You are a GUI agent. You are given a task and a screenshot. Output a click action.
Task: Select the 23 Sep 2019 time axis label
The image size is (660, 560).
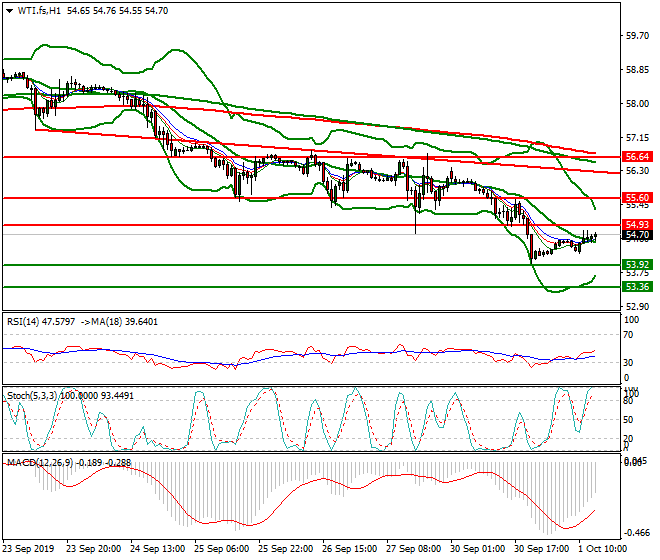pos(28,549)
